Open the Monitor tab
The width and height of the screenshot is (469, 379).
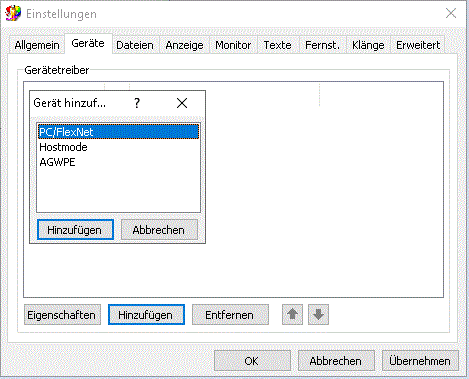(233, 45)
